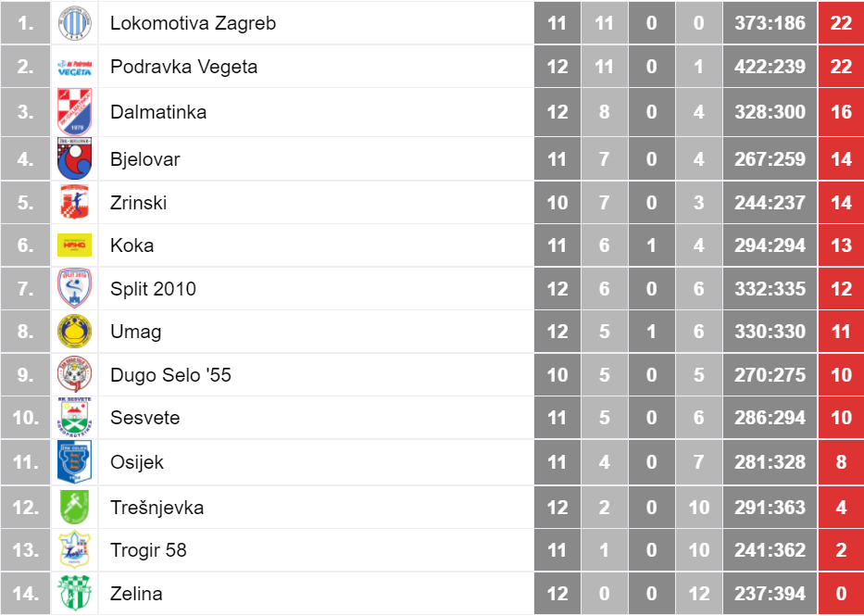Click the Umag yellow round emblem

[x=74, y=332]
